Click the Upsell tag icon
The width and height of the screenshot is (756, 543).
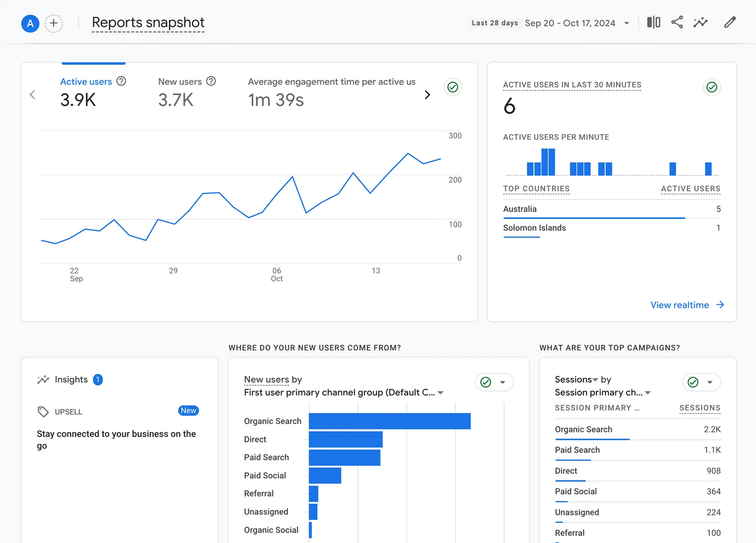[43, 411]
